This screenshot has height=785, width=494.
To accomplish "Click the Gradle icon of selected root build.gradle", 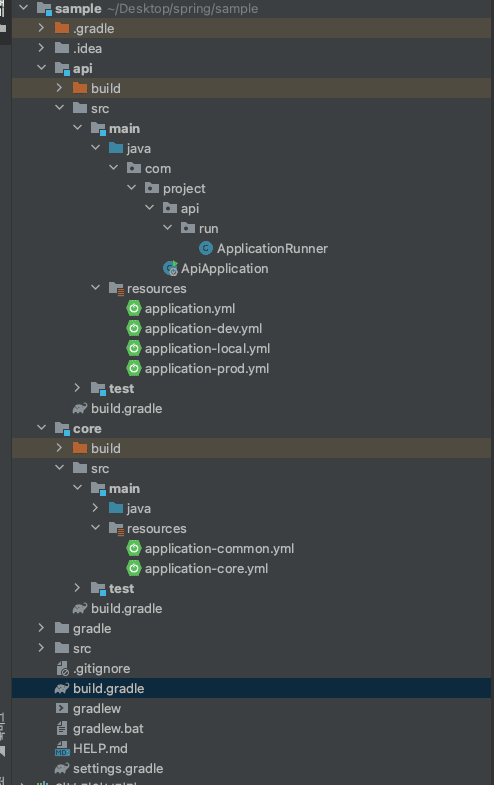I will click(x=62, y=689).
